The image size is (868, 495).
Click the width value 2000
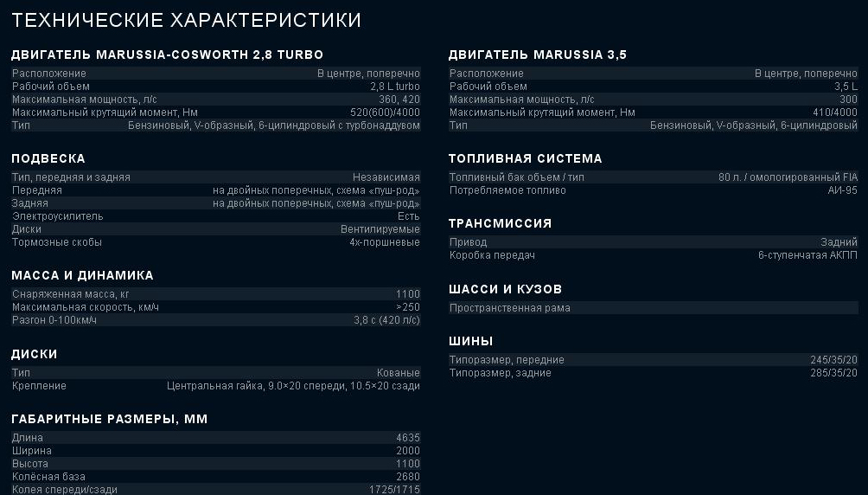click(x=408, y=451)
